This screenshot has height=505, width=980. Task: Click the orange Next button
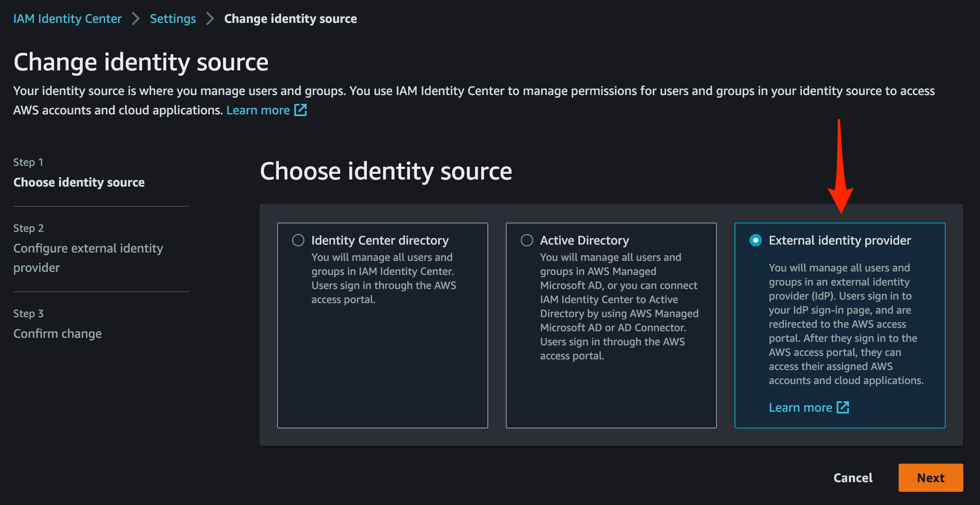[x=931, y=478]
